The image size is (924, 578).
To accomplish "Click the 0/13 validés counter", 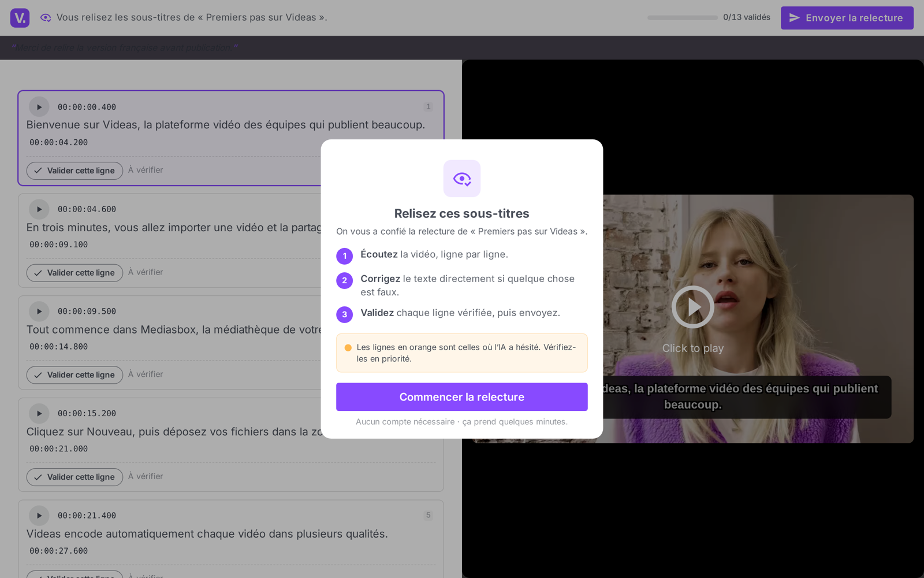I will pos(747,17).
